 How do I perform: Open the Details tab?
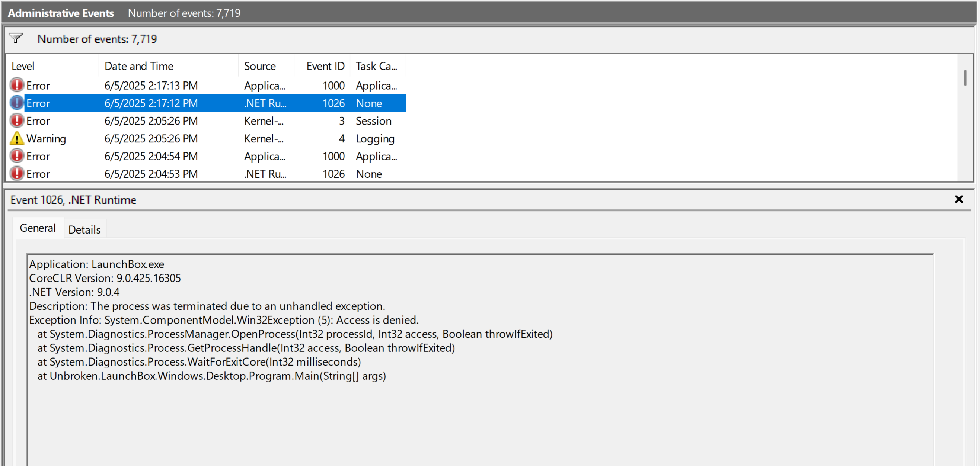point(84,229)
